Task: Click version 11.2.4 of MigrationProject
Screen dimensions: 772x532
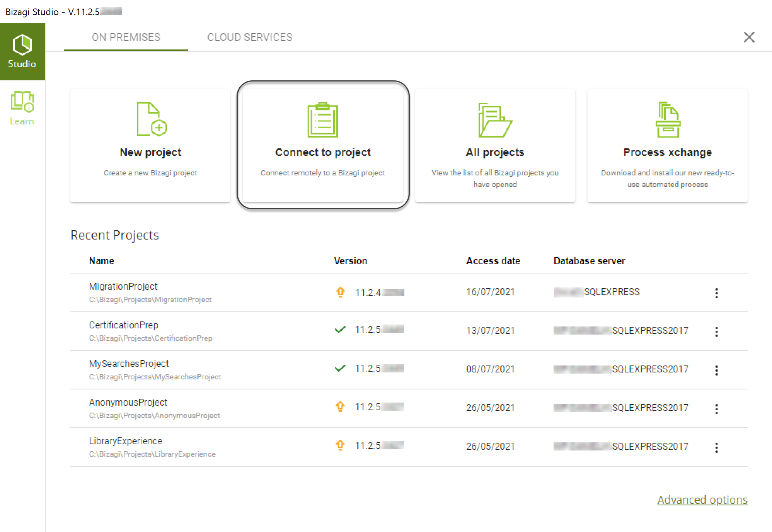Action: (380, 292)
